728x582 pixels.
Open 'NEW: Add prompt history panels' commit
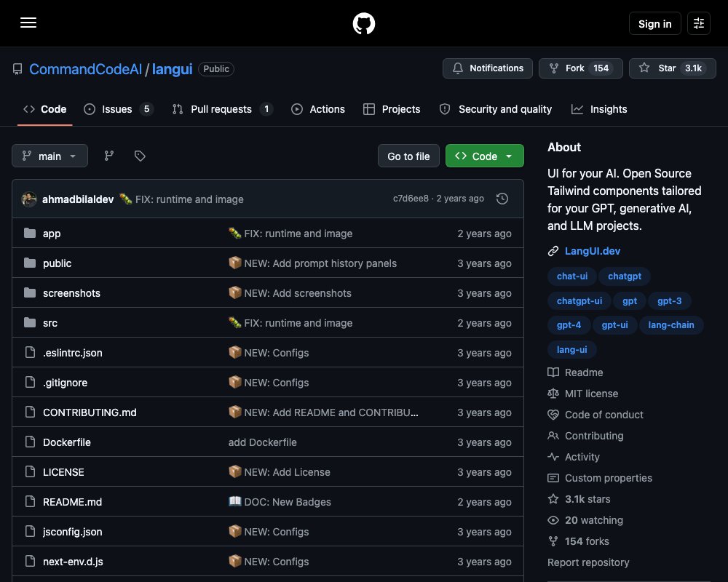click(312, 263)
